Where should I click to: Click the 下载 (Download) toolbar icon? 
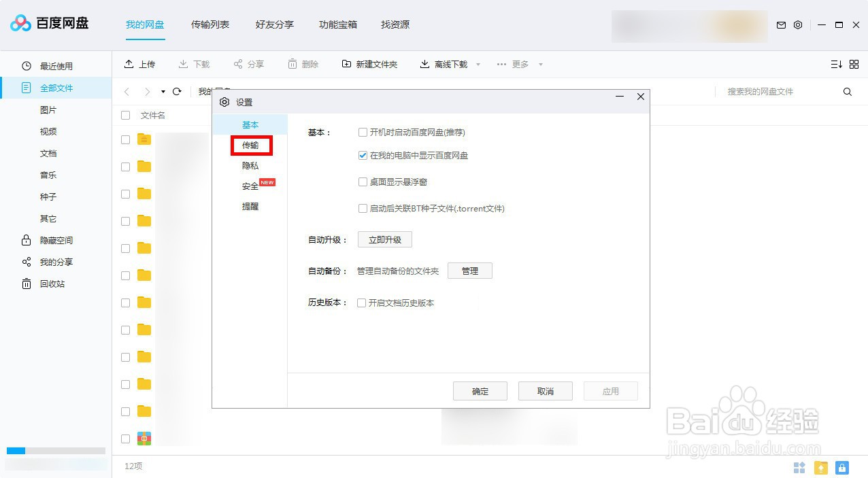(x=182, y=63)
